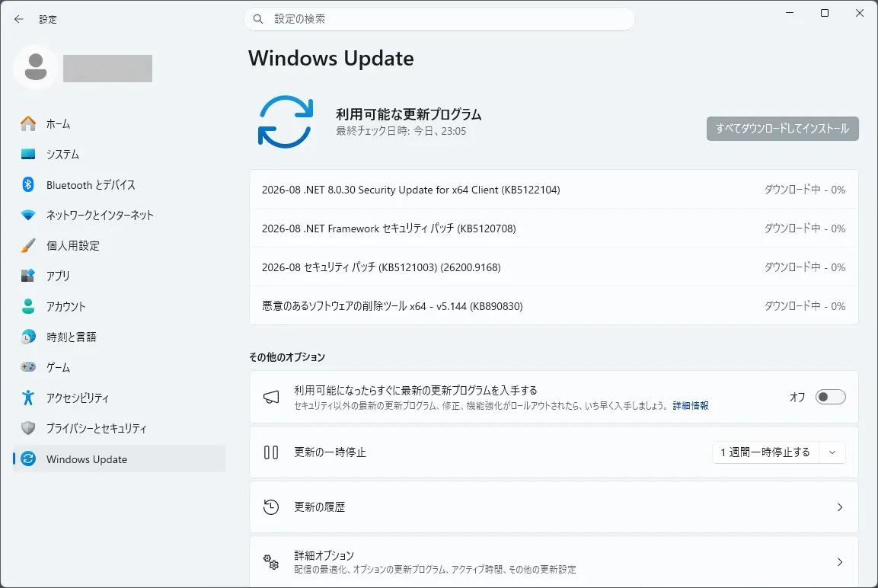Click the gears icon for 詳細オプション

pos(271,561)
